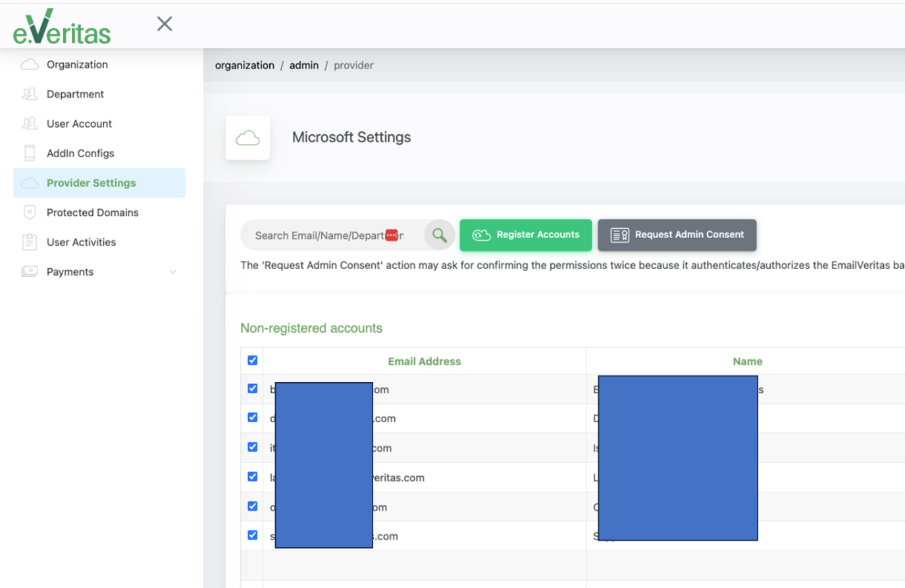Click the red extension badge in search field
Image resolution: width=905 pixels, height=588 pixels.
pyautogui.click(x=392, y=235)
